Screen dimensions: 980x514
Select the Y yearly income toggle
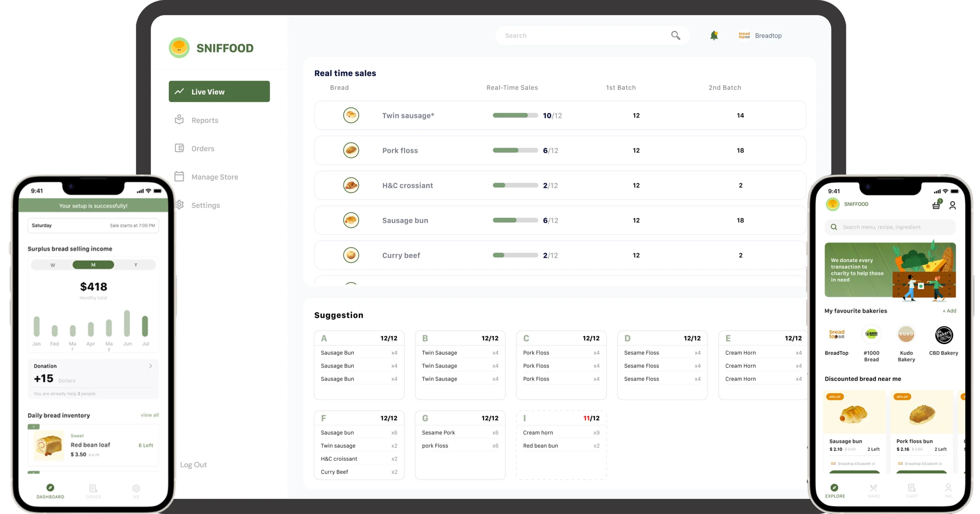point(136,265)
